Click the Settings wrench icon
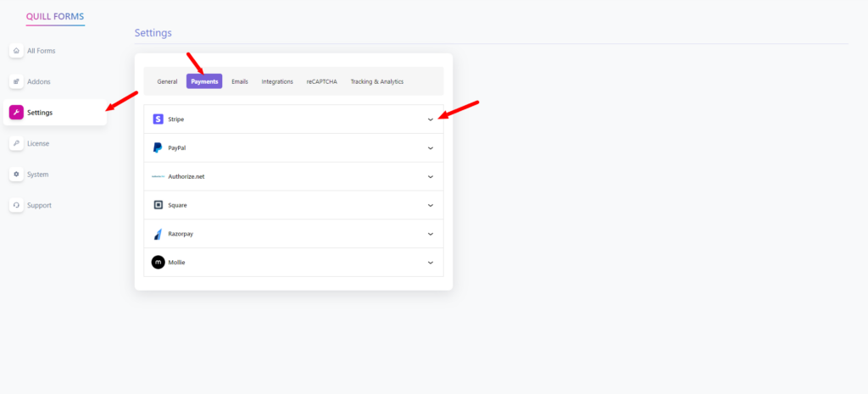 16,113
